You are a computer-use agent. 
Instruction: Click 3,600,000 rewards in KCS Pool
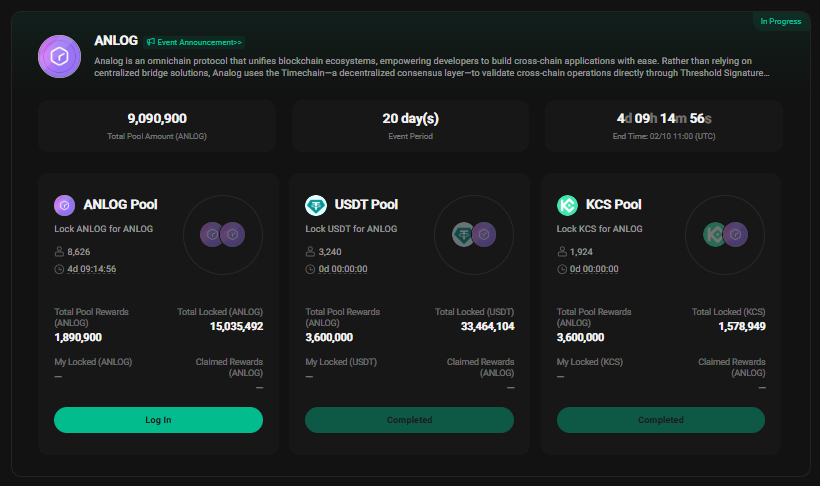tap(580, 337)
